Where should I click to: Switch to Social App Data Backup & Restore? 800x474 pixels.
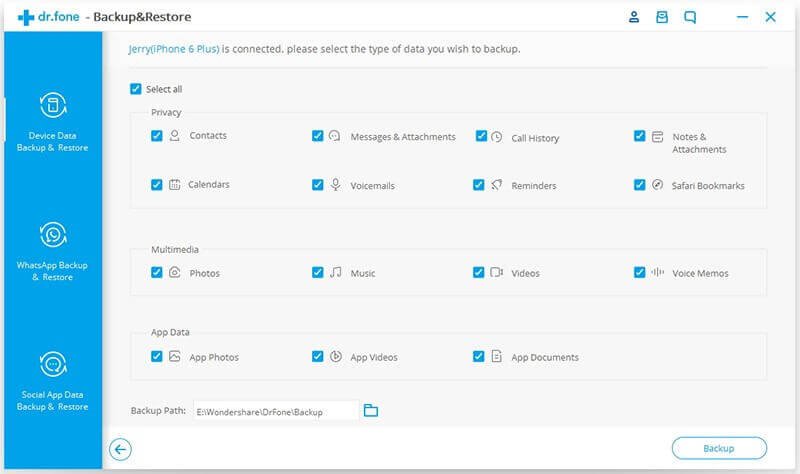[x=52, y=400]
